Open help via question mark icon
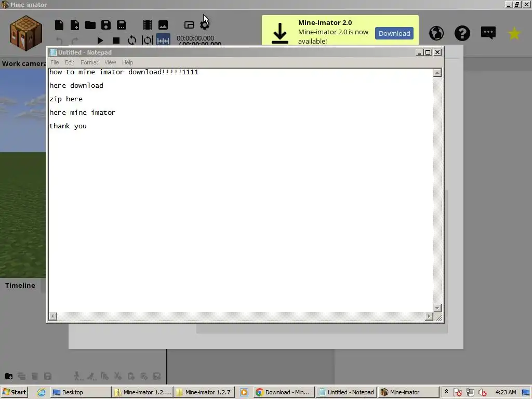 coord(462,33)
